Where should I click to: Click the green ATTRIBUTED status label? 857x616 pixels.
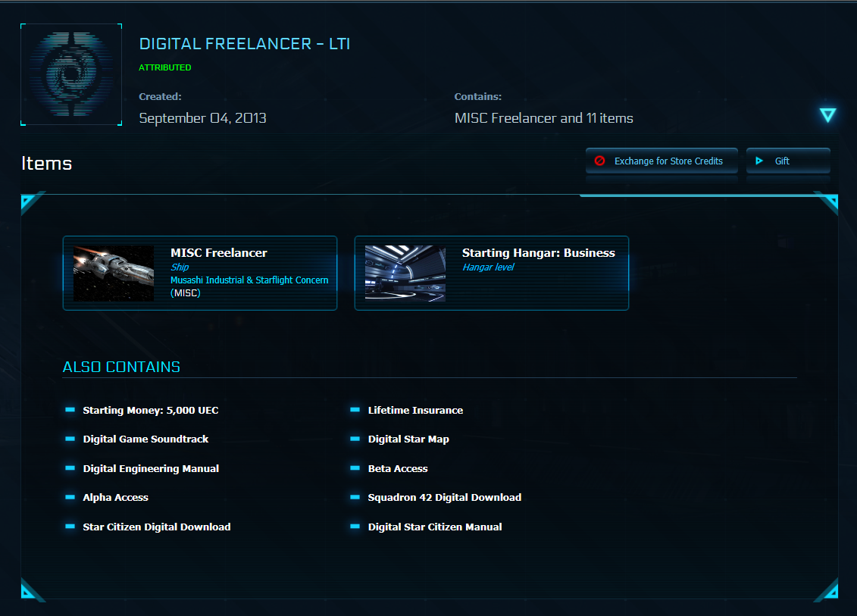(x=165, y=67)
